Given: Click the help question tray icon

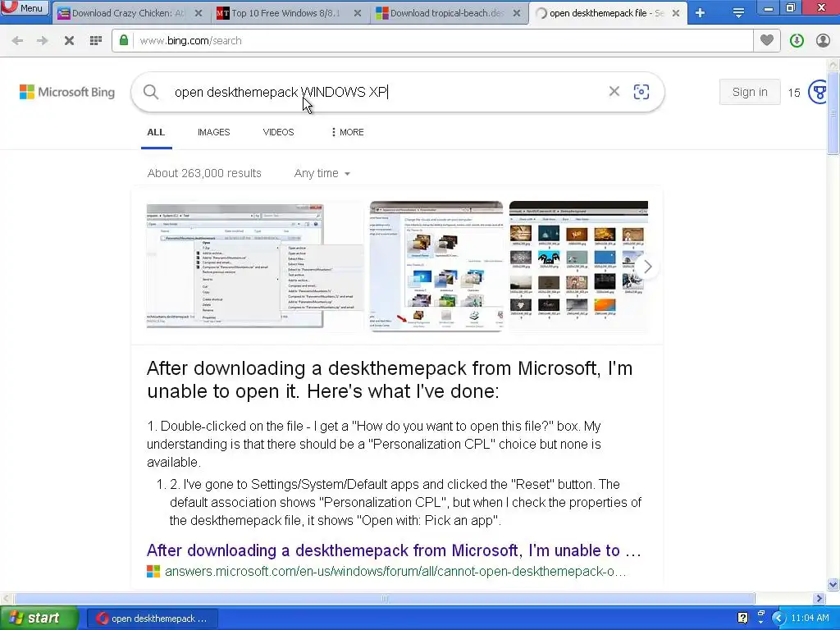Looking at the screenshot, I should tap(742, 619).
